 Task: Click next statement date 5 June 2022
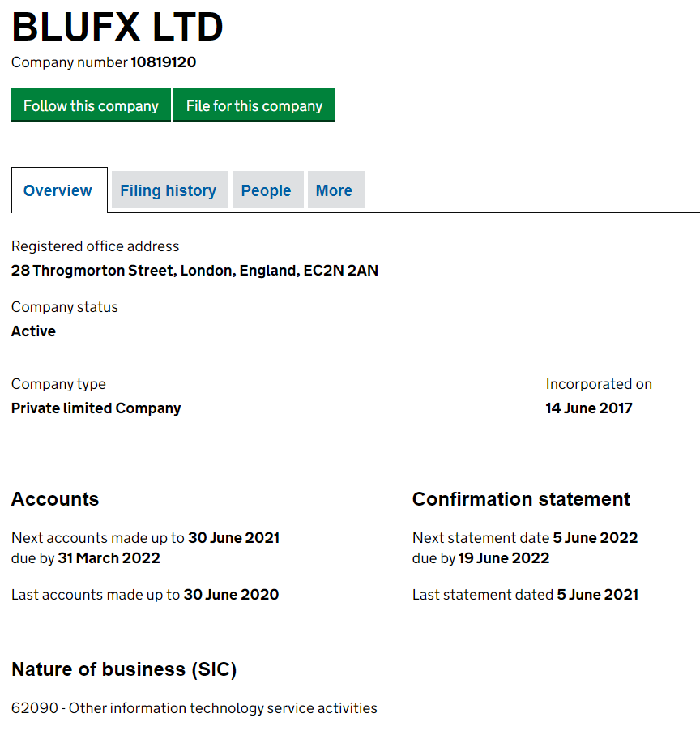595,538
